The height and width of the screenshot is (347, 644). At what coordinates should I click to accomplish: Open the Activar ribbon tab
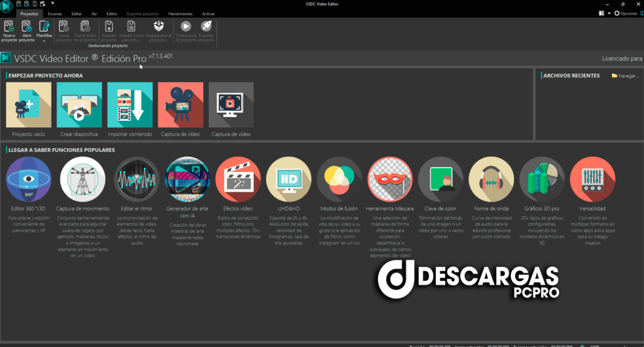tap(208, 14)
